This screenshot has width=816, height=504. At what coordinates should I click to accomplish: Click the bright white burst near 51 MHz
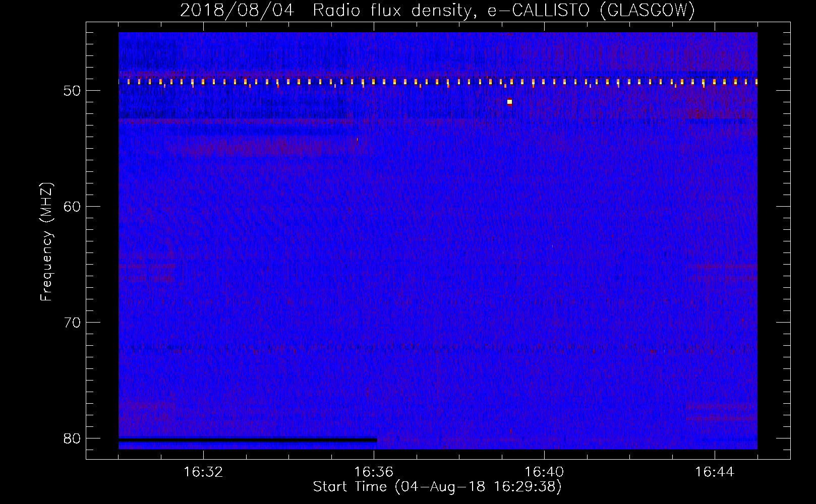tap(509, 102)
